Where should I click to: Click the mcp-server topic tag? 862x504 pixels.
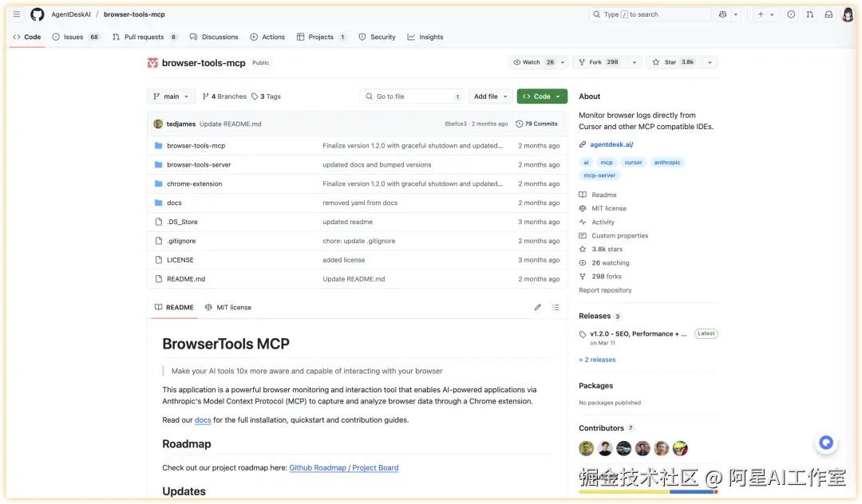point(599,175)
